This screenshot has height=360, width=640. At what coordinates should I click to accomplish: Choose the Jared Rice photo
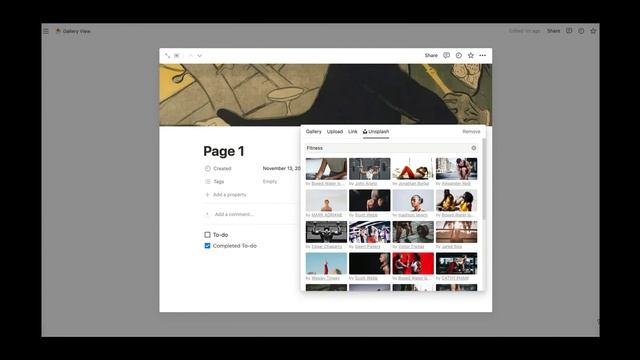(x=456, y=232)
